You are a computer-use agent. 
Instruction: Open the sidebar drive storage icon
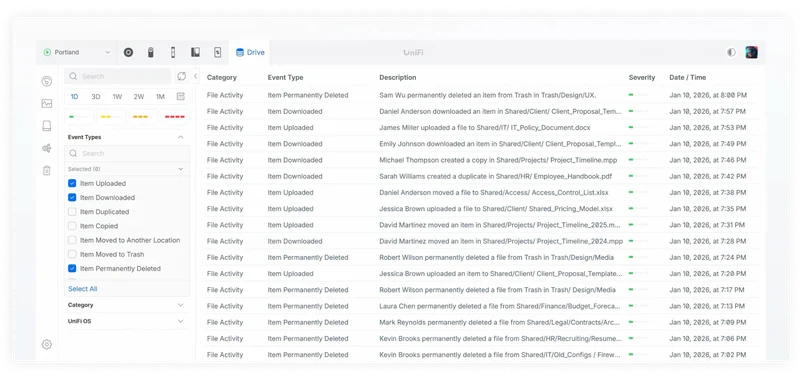[47, 126]
